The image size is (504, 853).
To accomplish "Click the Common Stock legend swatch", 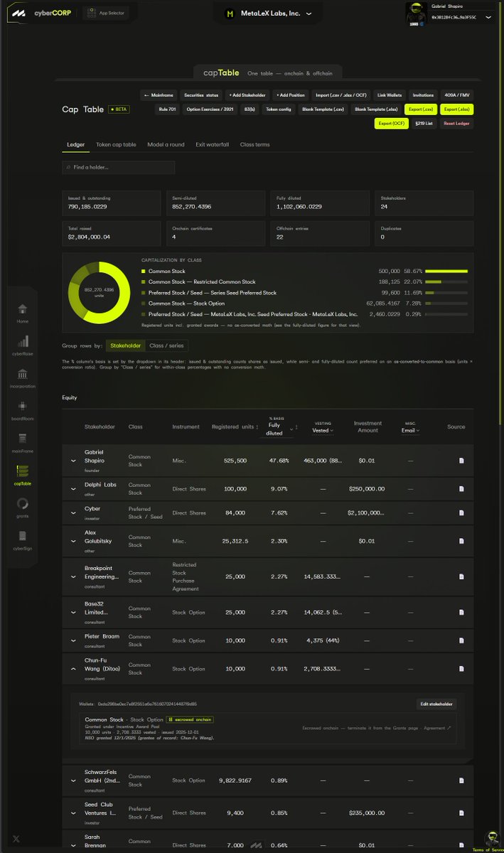I will tap(144, 271).
